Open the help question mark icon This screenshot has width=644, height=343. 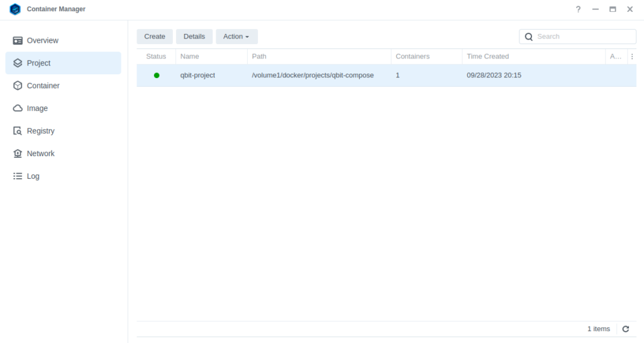[578, 9]
